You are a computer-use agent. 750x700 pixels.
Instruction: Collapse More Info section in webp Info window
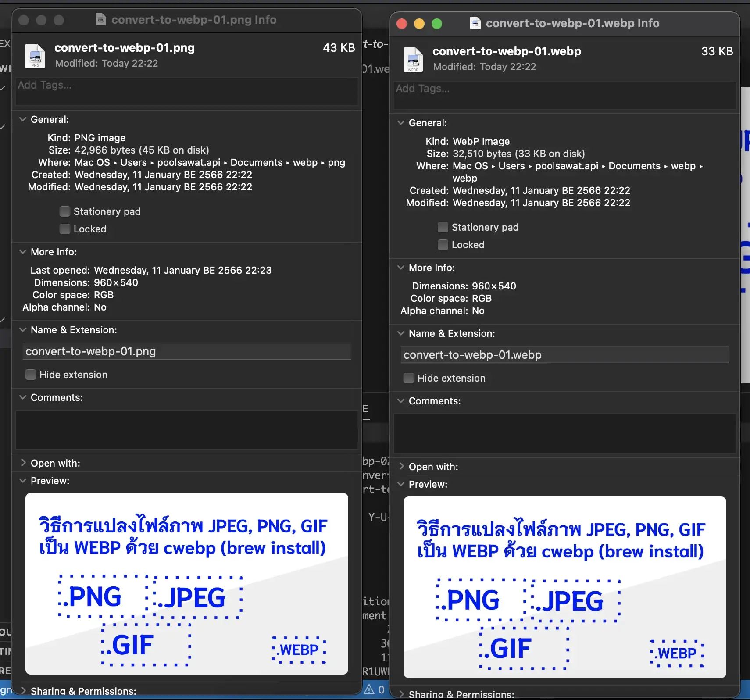pyautogui.click(x=401, y=268)
